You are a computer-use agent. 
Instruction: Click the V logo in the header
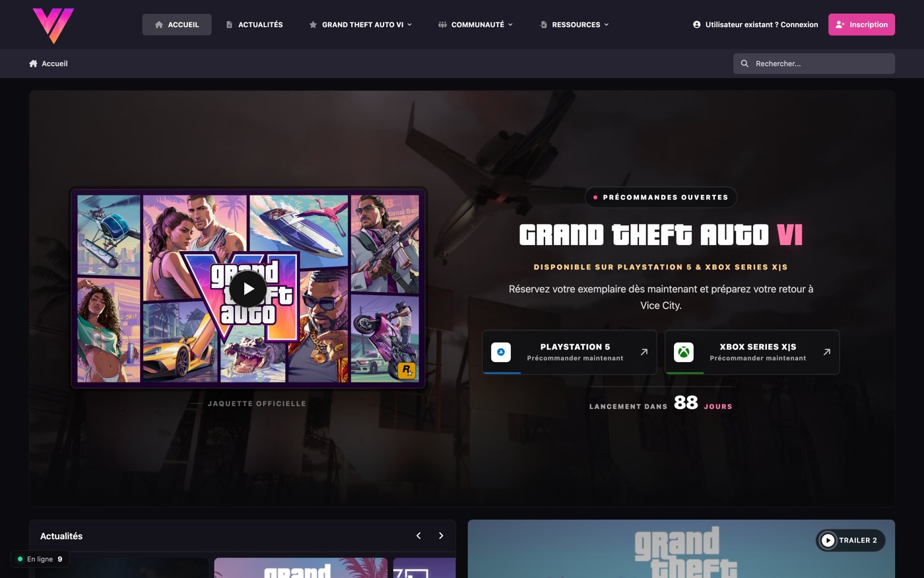coord(53,25)
